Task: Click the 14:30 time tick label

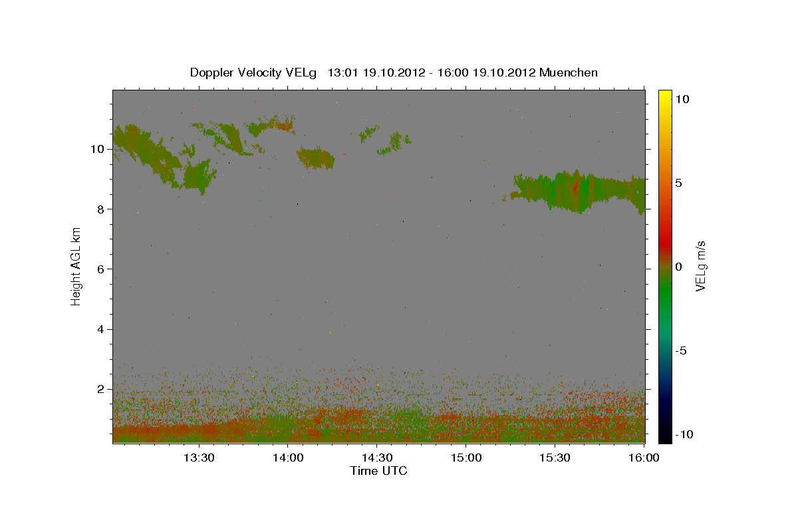Action: coord(376,458)
